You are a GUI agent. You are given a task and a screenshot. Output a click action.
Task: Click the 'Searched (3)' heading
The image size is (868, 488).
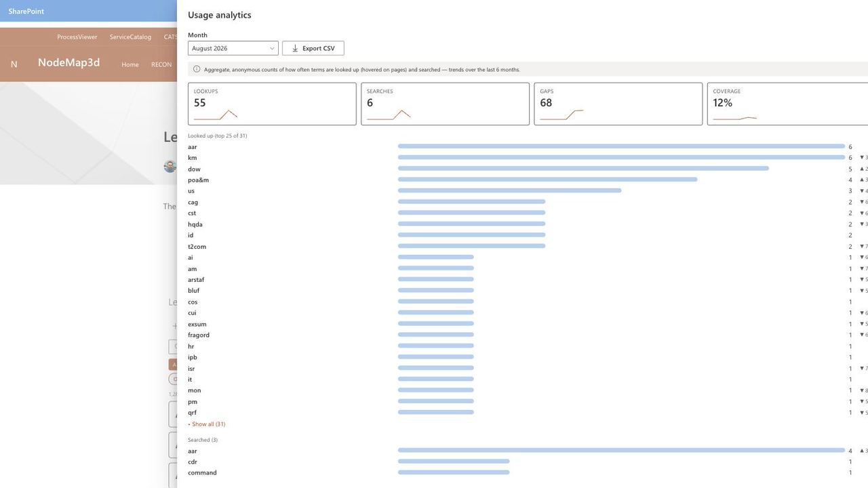203,440
